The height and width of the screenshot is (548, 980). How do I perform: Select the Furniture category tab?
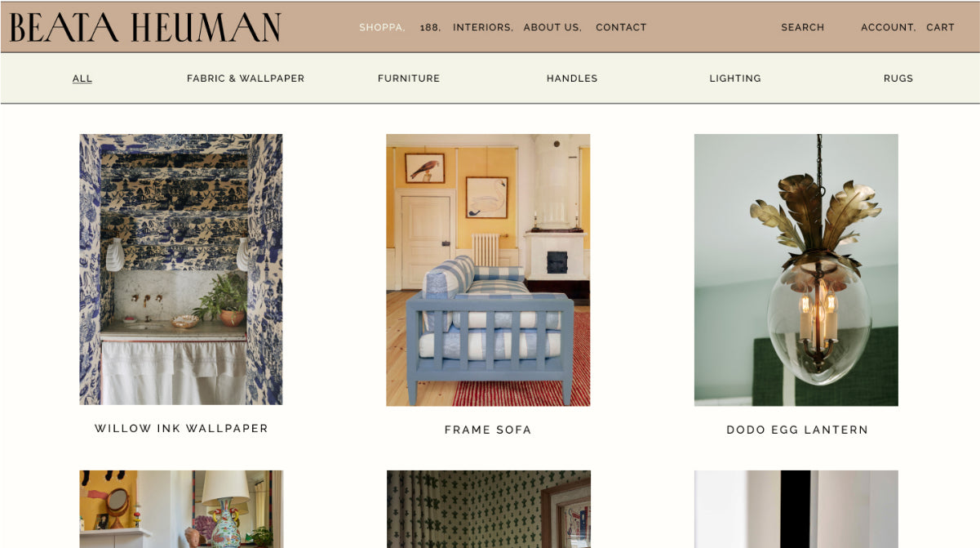(x=409, y=78)
